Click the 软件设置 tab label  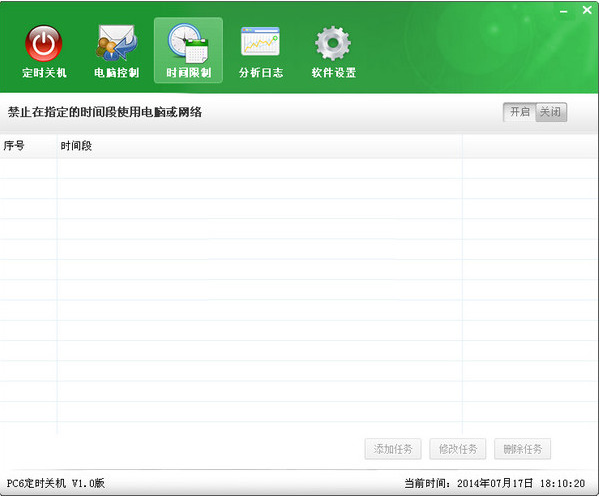(333, 72)
